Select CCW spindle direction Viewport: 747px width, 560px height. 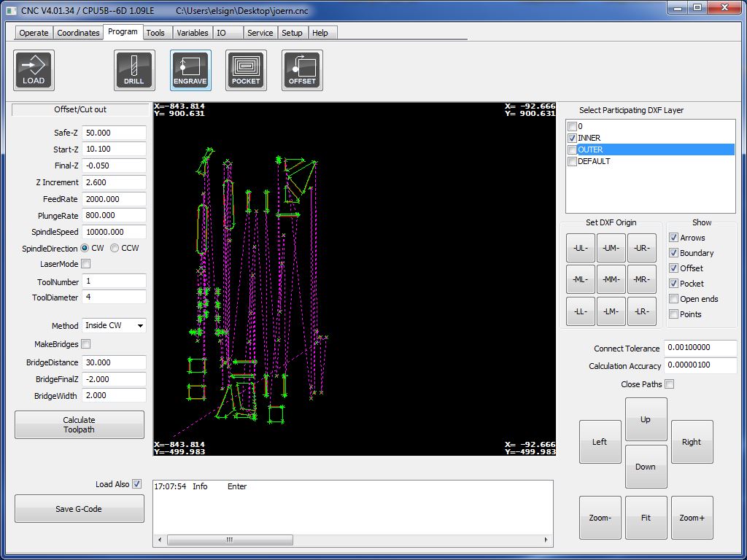pos(115,249)
